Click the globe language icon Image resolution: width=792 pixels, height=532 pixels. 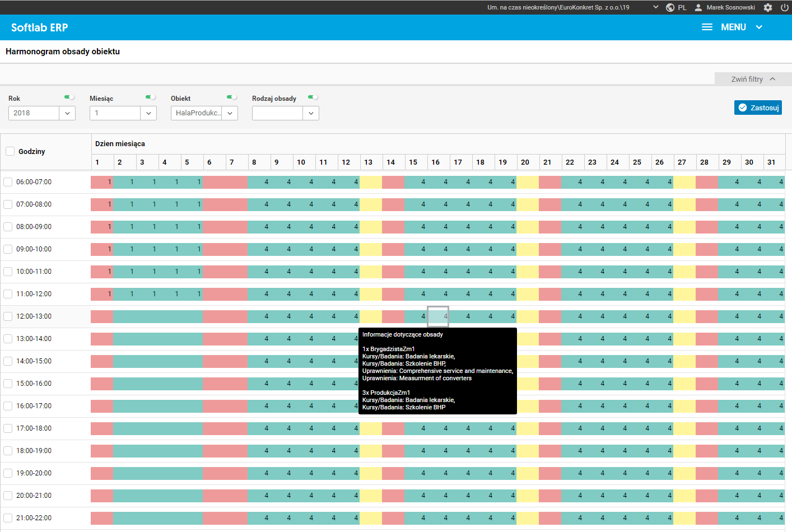tap(670, 7)
